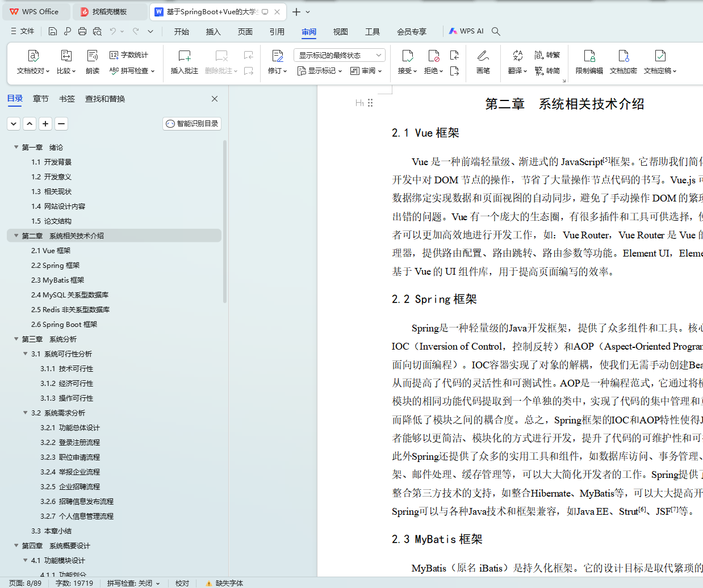Open the 文件 menu
Image resolution: width=703 pixels, height=588 pixels.
(x=23, y=31)
